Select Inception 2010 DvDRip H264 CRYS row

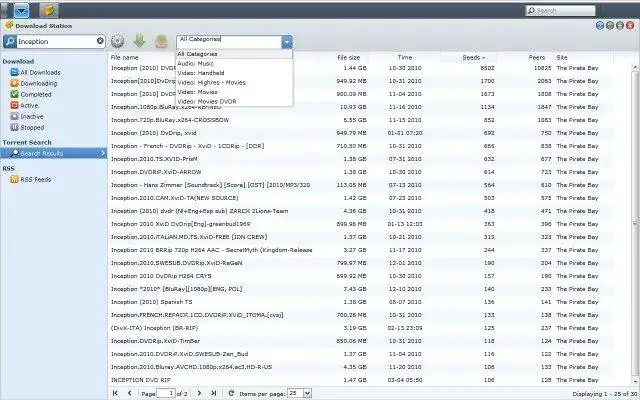click(361, 276)
